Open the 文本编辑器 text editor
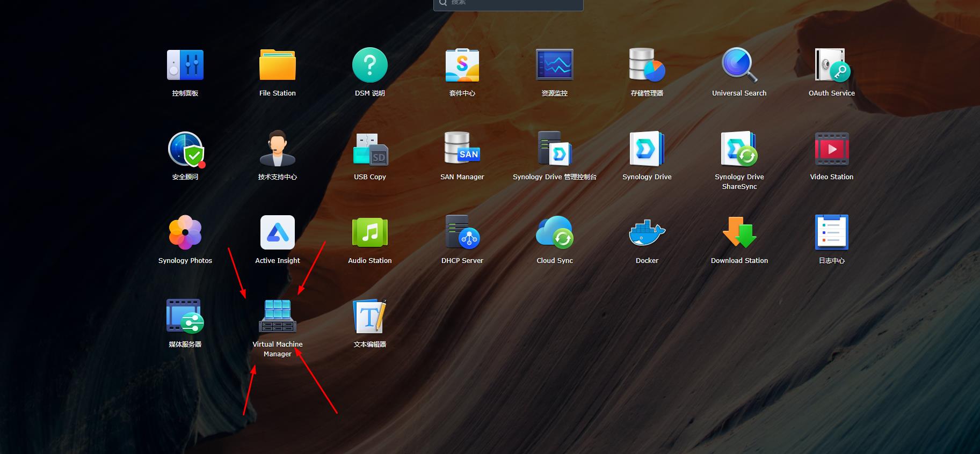The height and width of the screenshot is (454, 980). click(369, 317)
